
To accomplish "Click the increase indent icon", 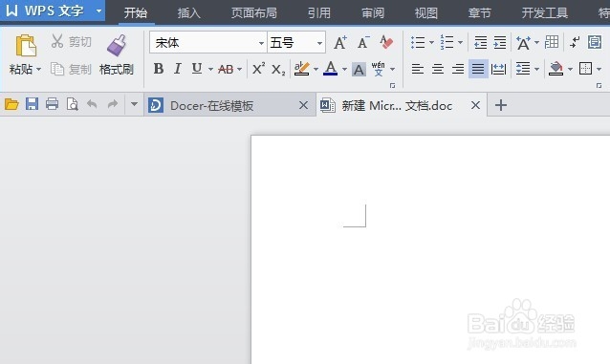I will pyautogui.click(x=500, y=42).
